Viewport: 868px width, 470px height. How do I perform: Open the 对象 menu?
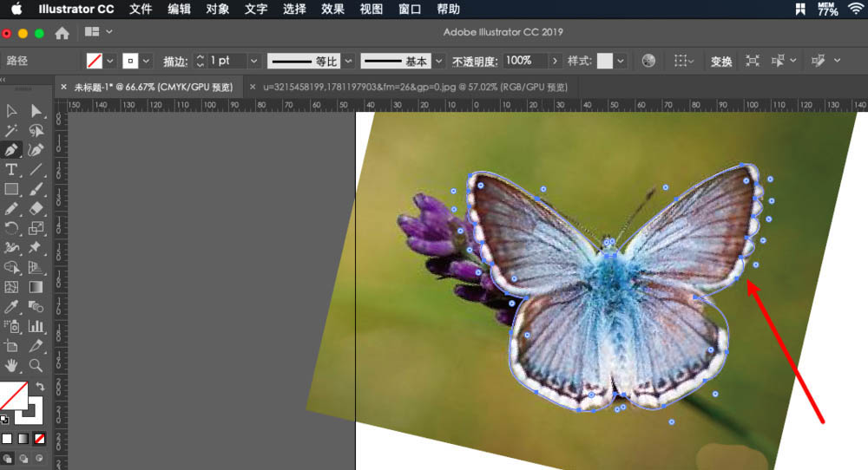click(218, 10)
